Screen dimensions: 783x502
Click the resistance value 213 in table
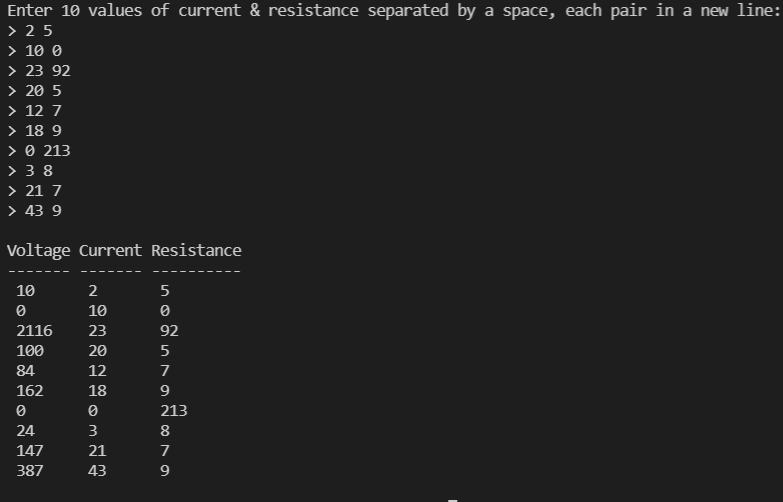pyautogui.click(x=173, y=411)
